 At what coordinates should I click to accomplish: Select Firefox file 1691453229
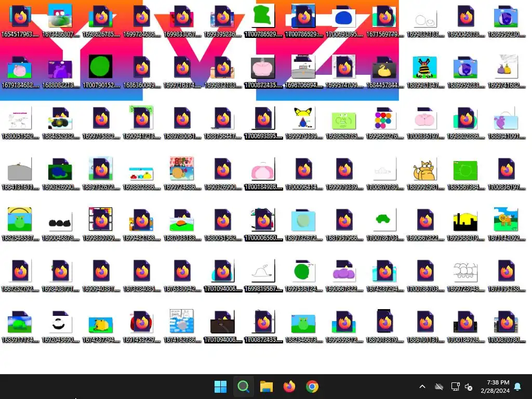(x=141, y=326)
